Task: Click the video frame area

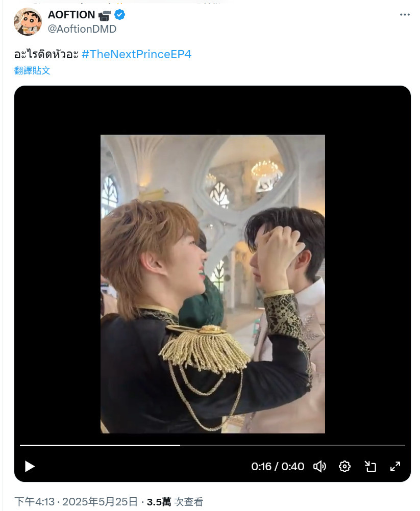Action: 213,284
